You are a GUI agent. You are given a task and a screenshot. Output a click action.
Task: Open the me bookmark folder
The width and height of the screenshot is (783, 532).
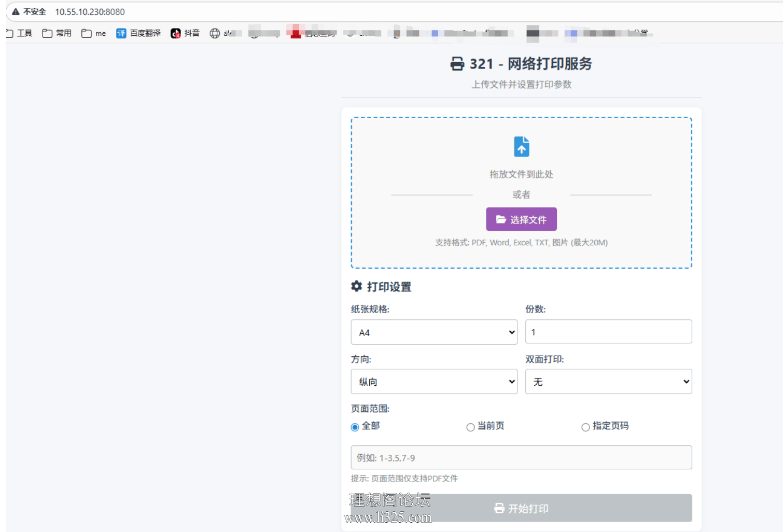(x=94, y=33)
